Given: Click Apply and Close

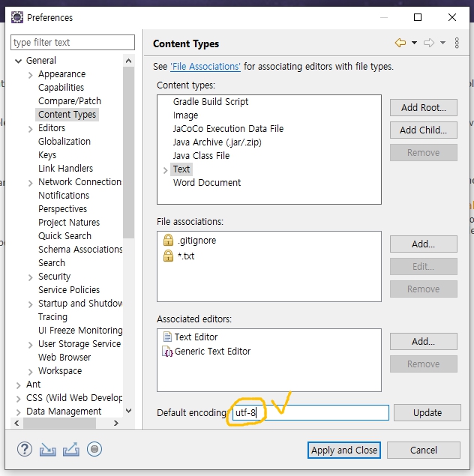Looking at the screenshot, I should click(344, 450).
